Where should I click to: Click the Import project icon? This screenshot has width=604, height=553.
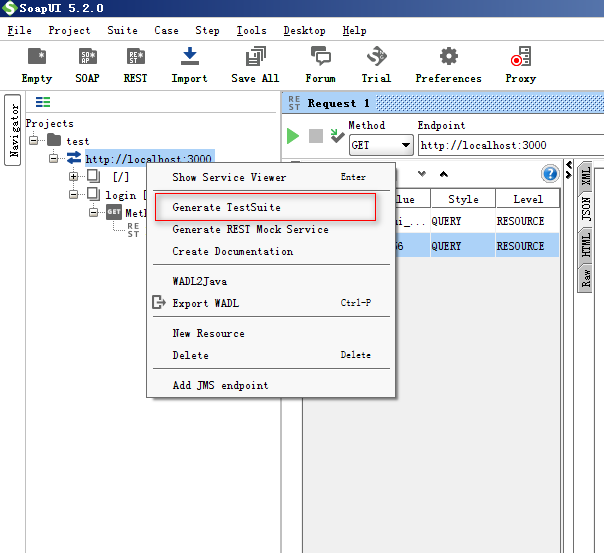[190, 56]
